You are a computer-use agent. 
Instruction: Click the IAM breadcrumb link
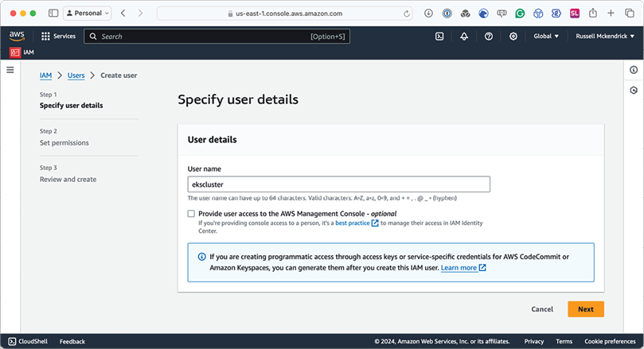45,76
